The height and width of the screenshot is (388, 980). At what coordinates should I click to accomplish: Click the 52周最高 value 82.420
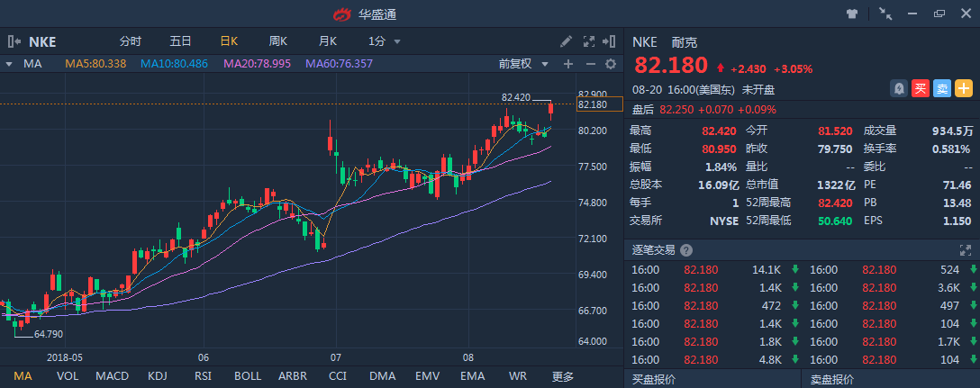click(x=836, y=203)
